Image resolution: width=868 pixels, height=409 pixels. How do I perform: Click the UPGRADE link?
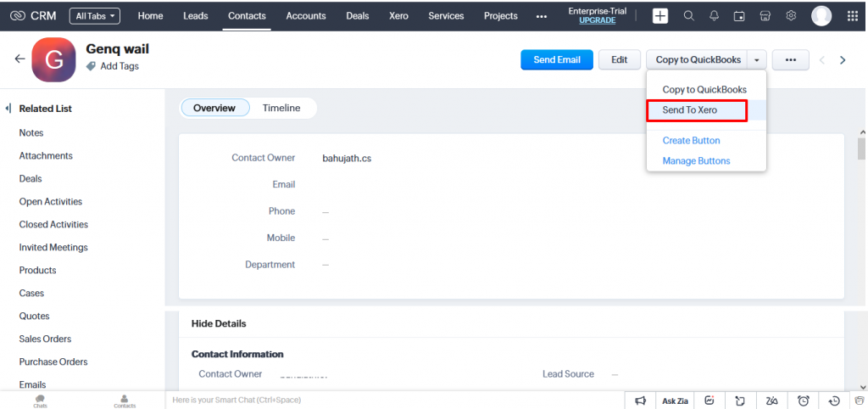(x=598, y=20)
